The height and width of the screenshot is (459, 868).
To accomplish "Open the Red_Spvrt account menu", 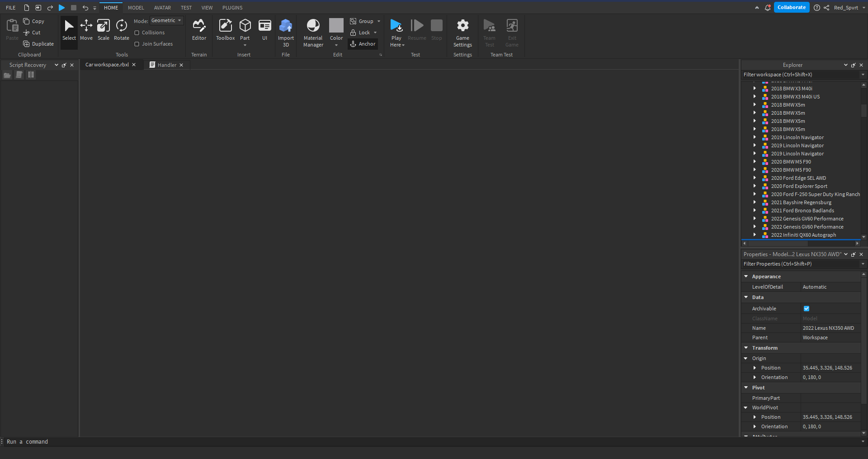I will click(x=849, y=8).
